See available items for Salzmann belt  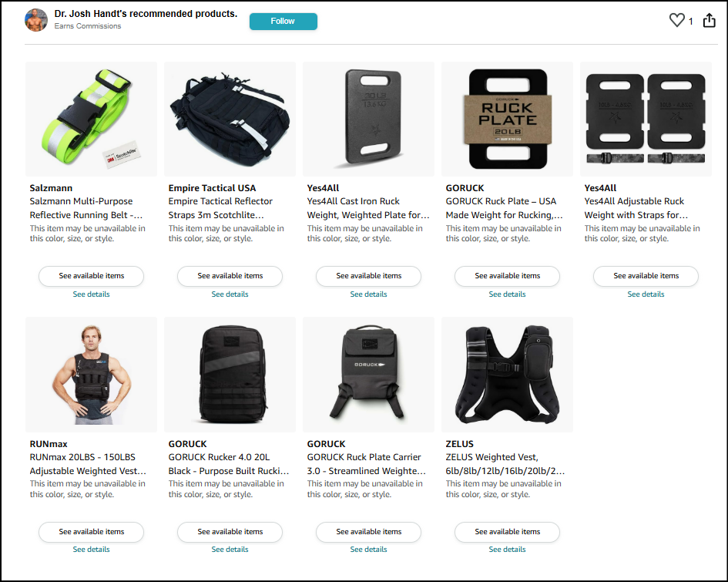tap(92, 276)
